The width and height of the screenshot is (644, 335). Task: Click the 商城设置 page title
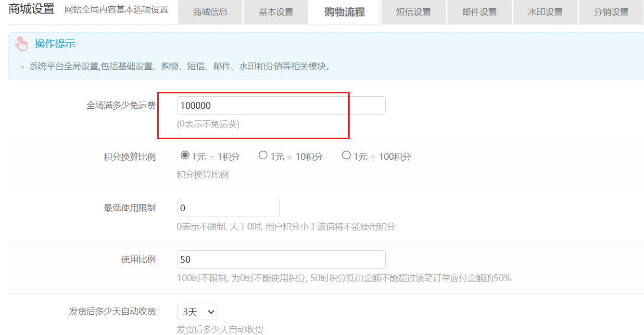click(x=32, y=9)
